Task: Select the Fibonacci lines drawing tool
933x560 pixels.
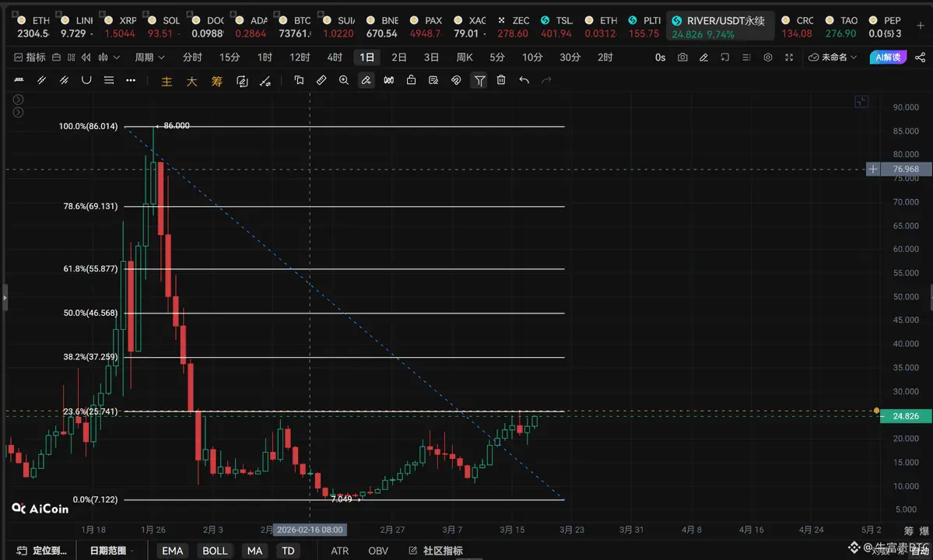Action: [x=108, y=79]
